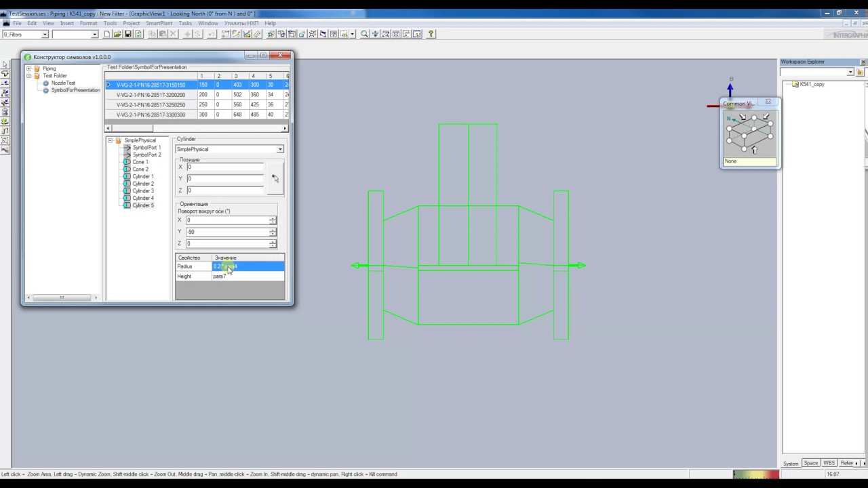This screenshot has height=488, width=868.
Task: Open the SmartPlant menu
Action: [159, 23]
